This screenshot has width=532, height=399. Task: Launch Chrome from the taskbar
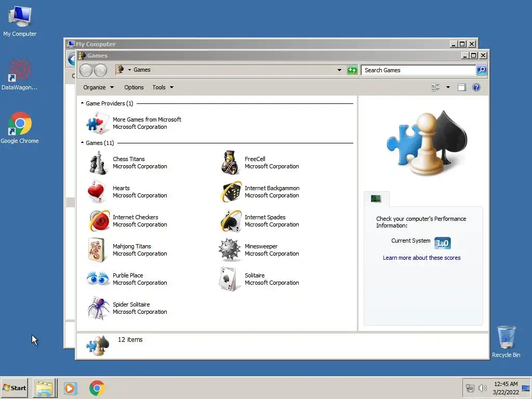tap(97, 388)
